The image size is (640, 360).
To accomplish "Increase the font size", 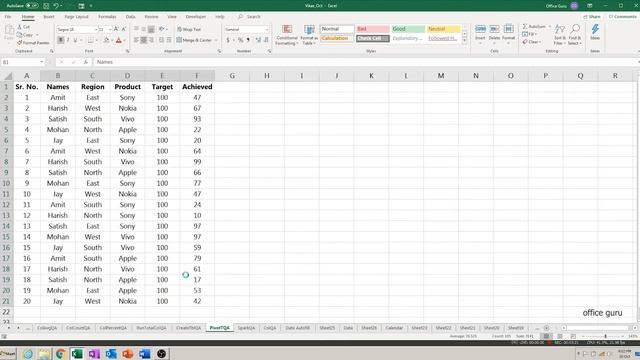I will 116,29.
